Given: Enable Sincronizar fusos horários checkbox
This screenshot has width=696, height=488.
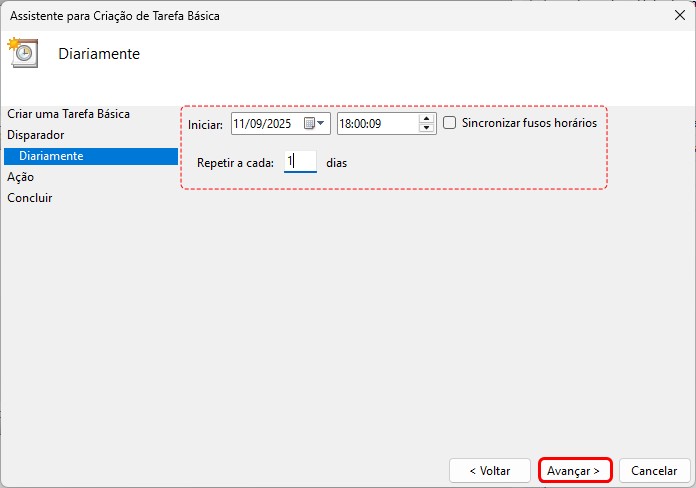Looking at the screenshot, I should [x=450, y=123].
